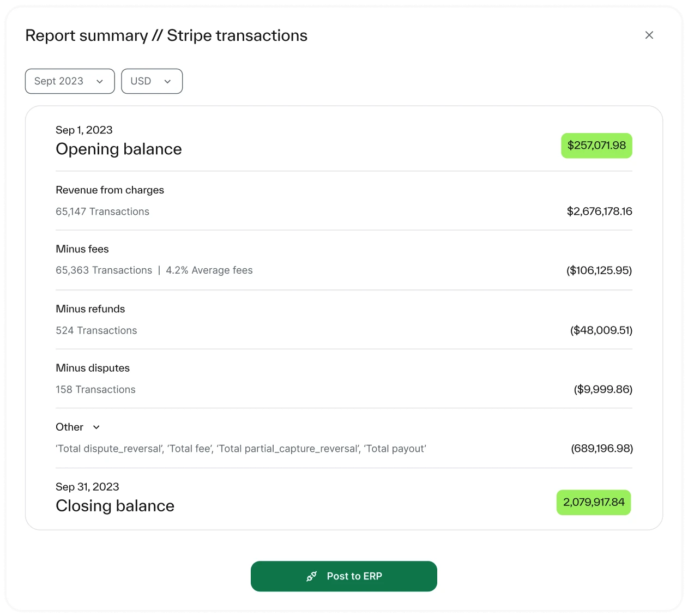Click the Closing balance heading

click(x=115, y=506)
